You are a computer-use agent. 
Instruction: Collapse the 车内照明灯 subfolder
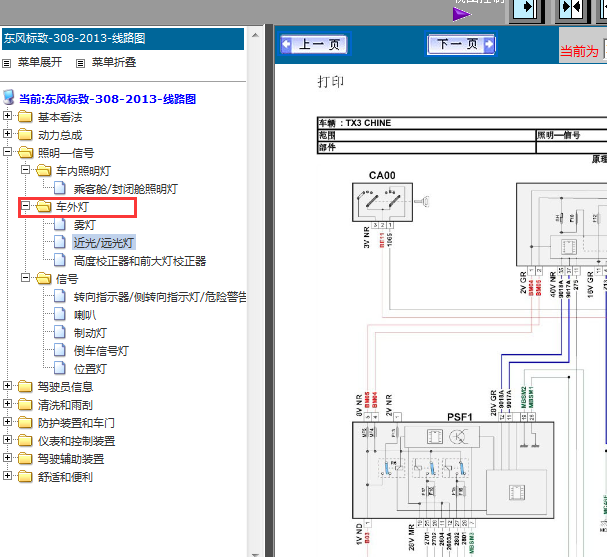26,170
